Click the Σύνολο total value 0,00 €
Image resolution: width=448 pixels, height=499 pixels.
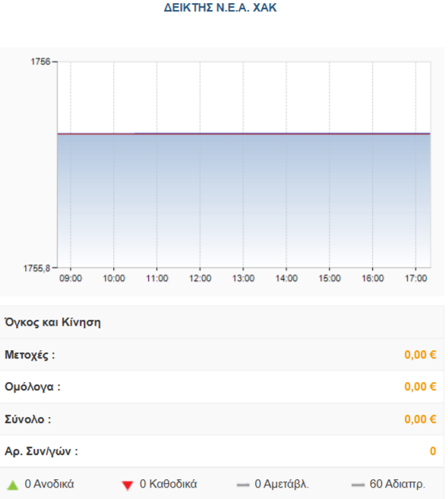coord(420,419)
